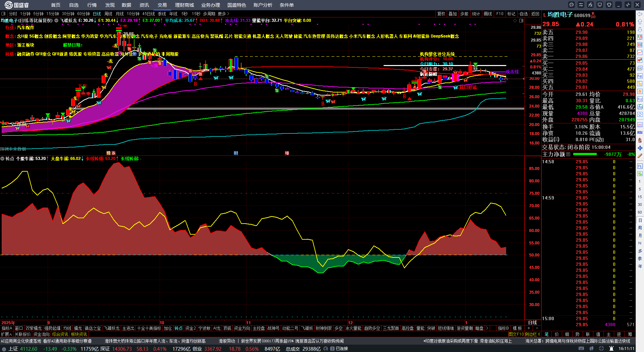Image resolution: width=644 pixels, height=352 pixels.
Task: Click the alarm siren icon in status bar
Action: tap(611, 349)
